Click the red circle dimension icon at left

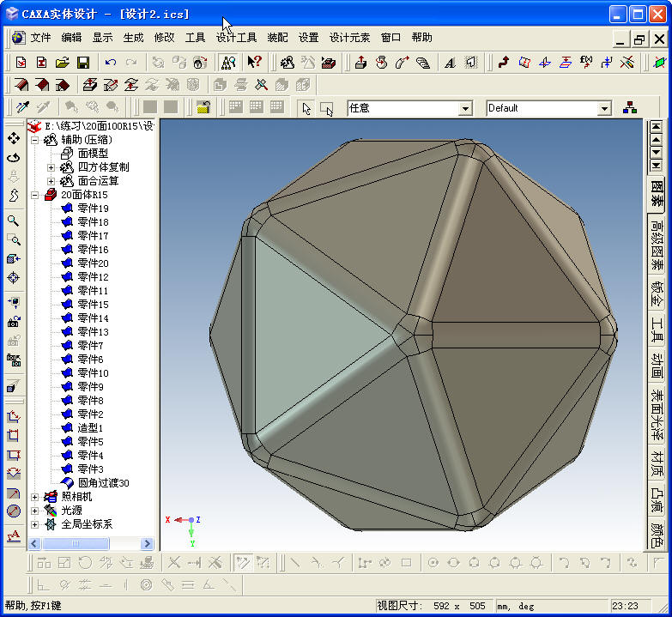click(x=13, y=511)
